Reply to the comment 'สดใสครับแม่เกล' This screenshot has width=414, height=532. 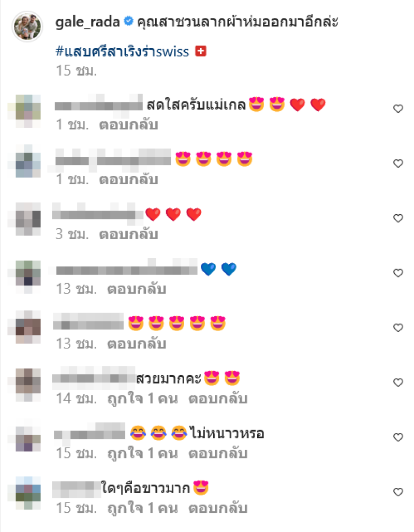coord(129,125)
